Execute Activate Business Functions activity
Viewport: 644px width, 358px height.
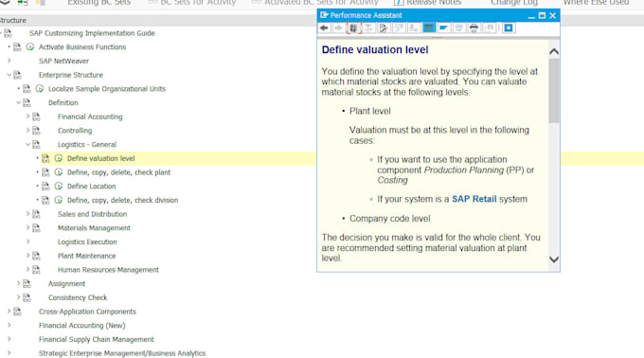pos(30,47)
